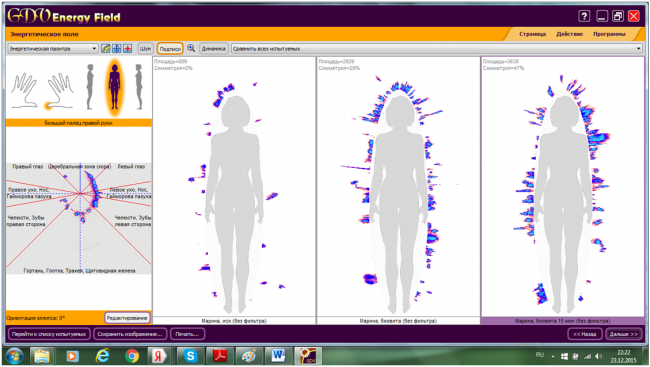Image resolution: width=650 pixels, height=367 pixels.
Task: Select the Марина, биовита energy field image
Action: [x=398, y=187]
